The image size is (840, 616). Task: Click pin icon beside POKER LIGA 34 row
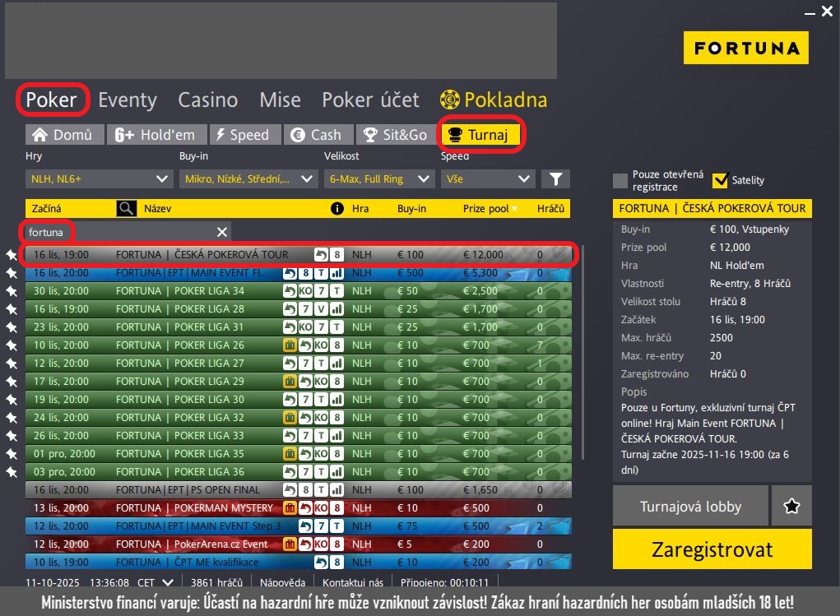12,291
